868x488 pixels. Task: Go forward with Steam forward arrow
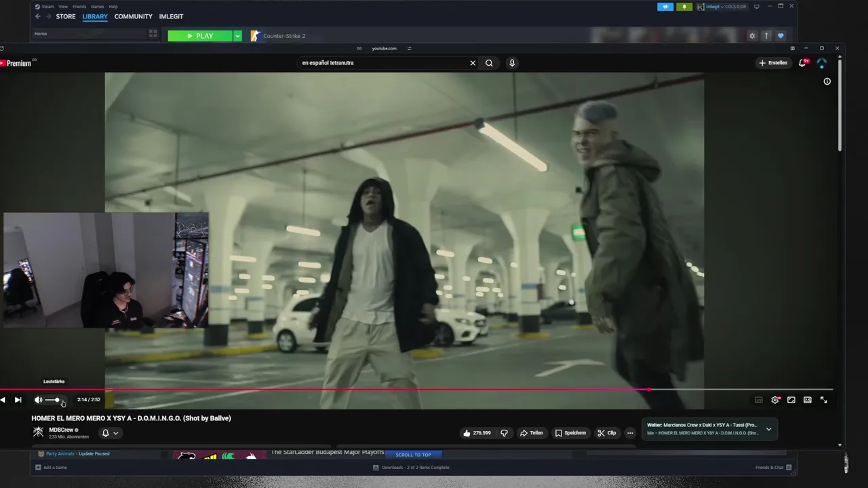coord(48,17)
